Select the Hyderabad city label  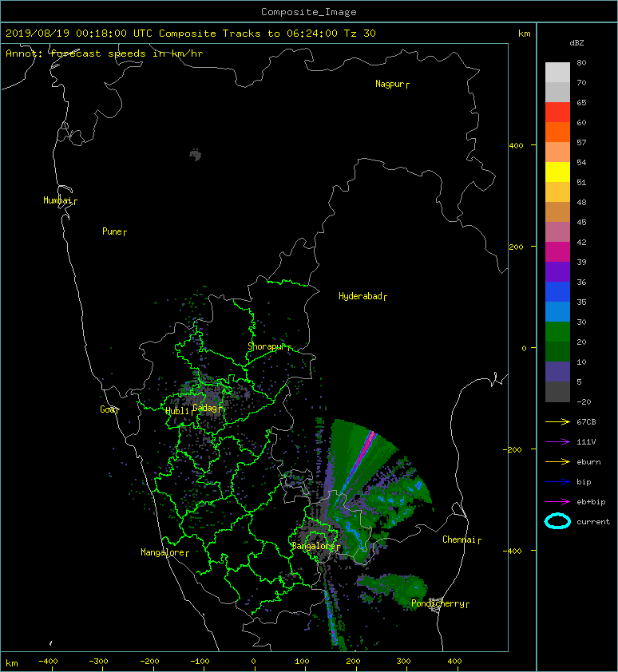click(360, 296)
